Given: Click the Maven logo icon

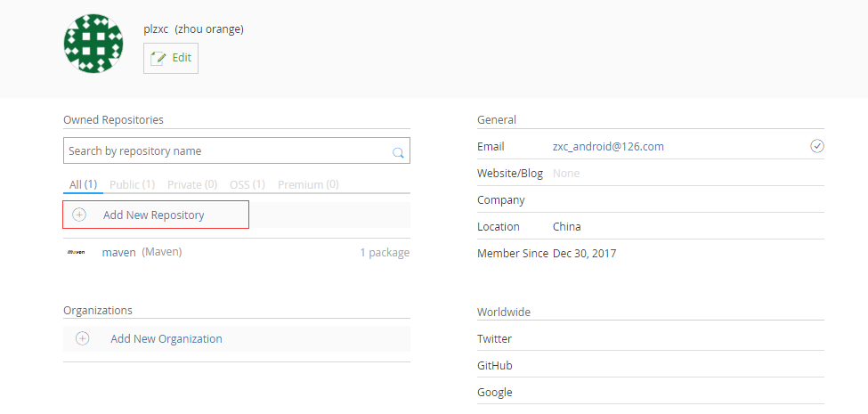Looking at the screenshot, I should click(x=76, y=252).
